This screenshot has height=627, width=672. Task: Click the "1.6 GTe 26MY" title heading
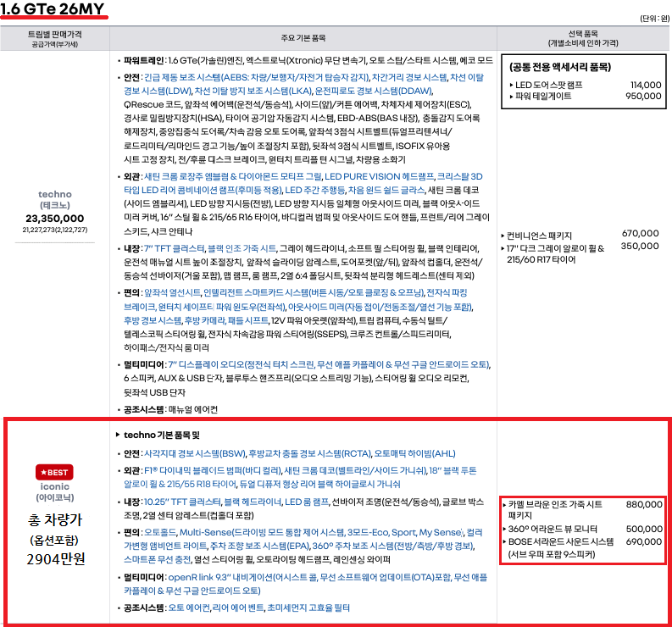pyautogui.click(x=53, y=12)
